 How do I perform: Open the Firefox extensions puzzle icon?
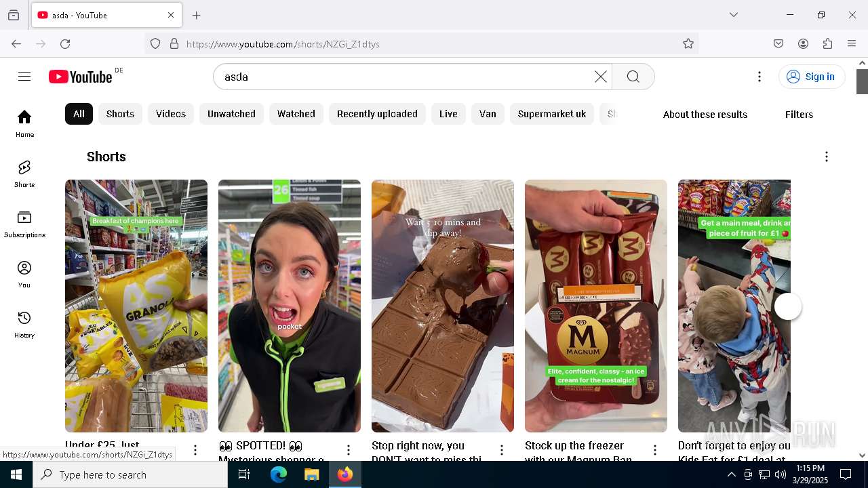click(x=827, y=44)
